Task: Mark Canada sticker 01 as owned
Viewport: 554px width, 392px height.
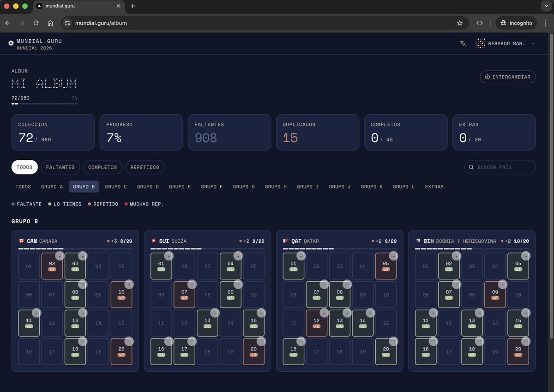Action: (29, 266)
